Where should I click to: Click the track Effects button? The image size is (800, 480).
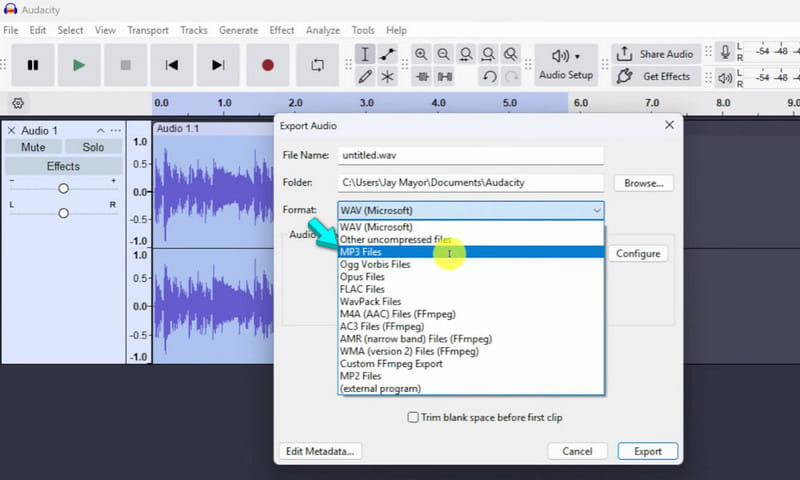(x=63, y=166)
